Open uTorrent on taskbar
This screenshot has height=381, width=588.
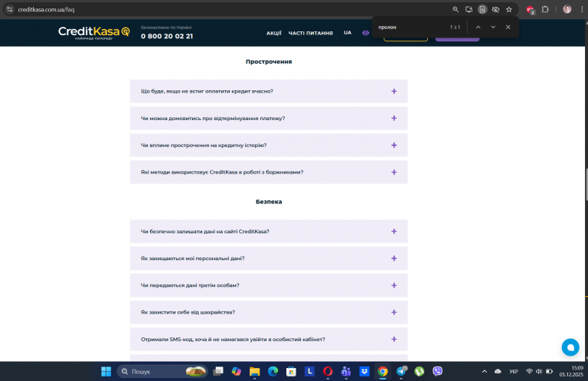420,371
